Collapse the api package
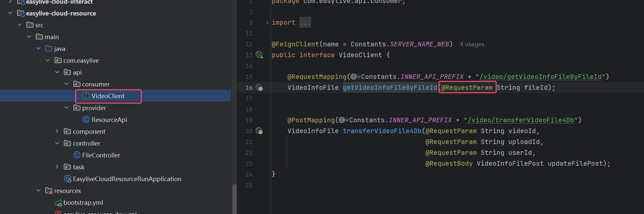The width and height of the screenshot is (644, 214). pyautogui.click(x=57, y=72)
